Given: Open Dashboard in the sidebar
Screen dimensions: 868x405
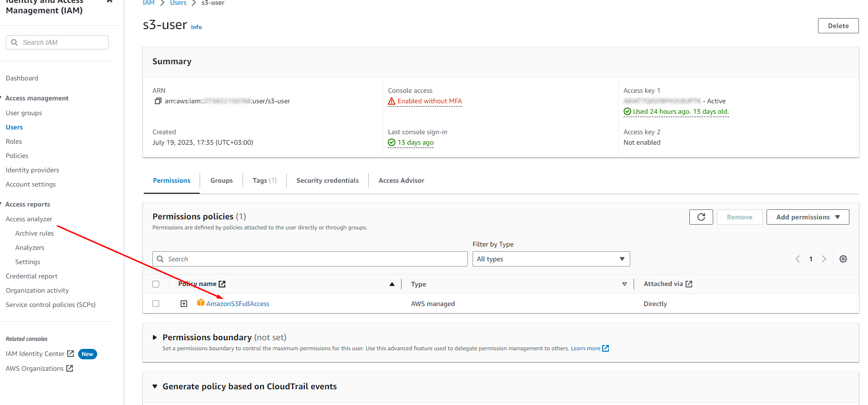Looking at the screenshot, I should click(x=22, y=78).
